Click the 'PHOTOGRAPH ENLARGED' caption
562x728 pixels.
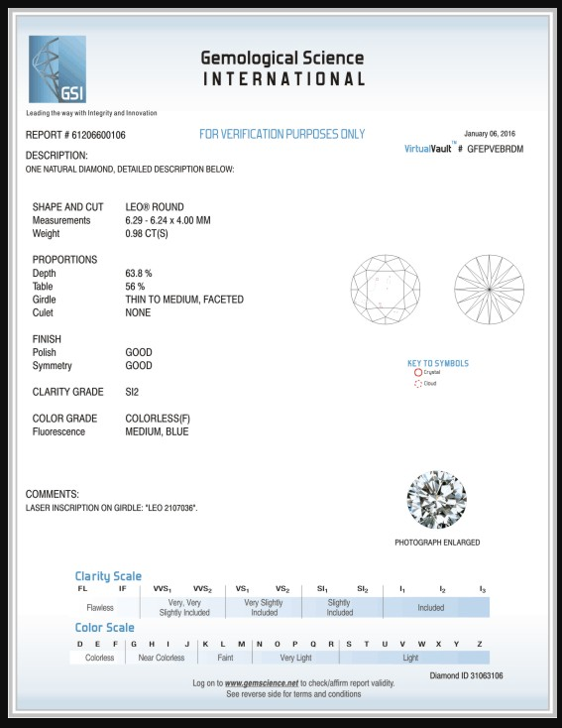point(437,543)
